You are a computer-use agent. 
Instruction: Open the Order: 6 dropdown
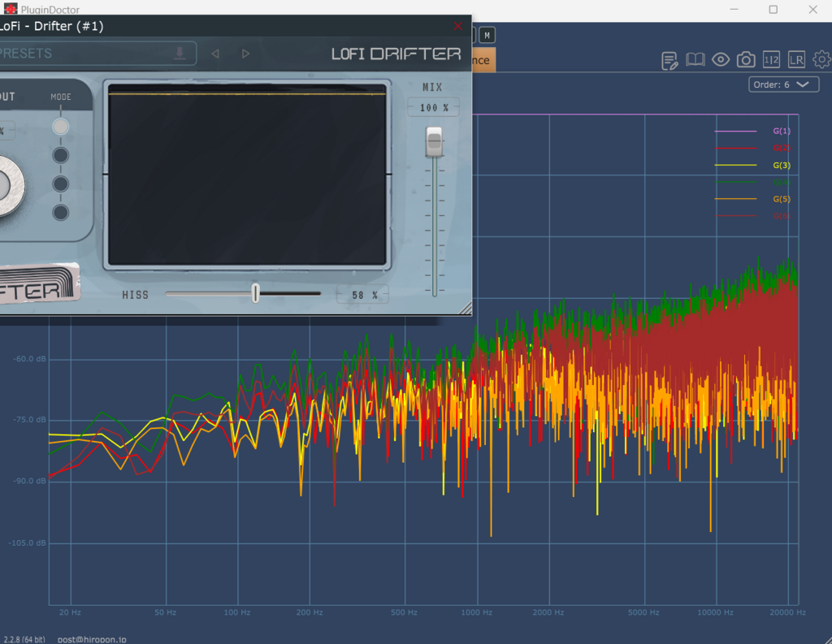783,84
